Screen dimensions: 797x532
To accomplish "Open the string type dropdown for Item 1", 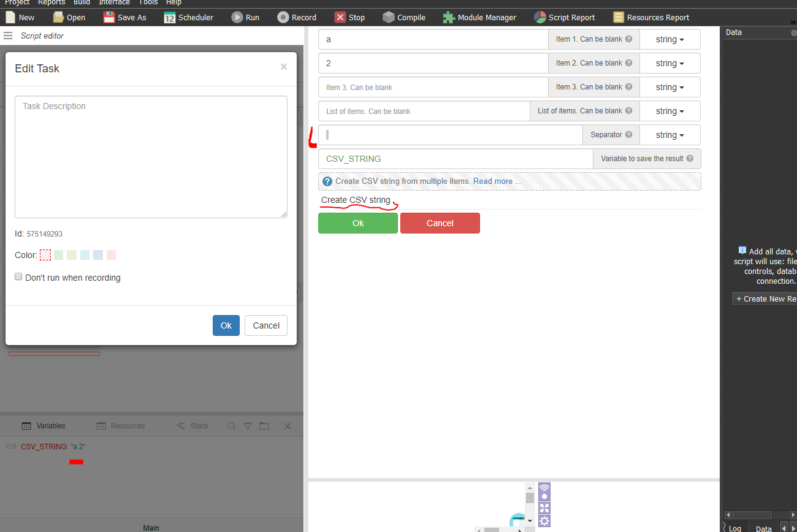I will 670,39.
